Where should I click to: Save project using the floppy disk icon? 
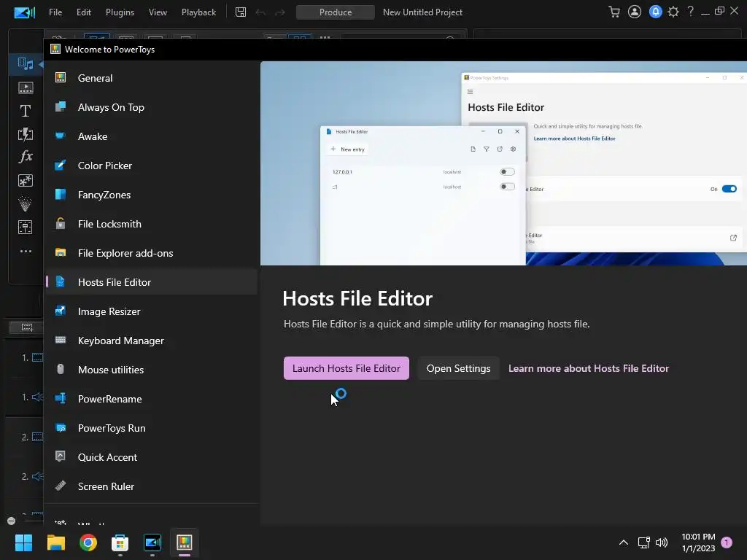point(241,12)
